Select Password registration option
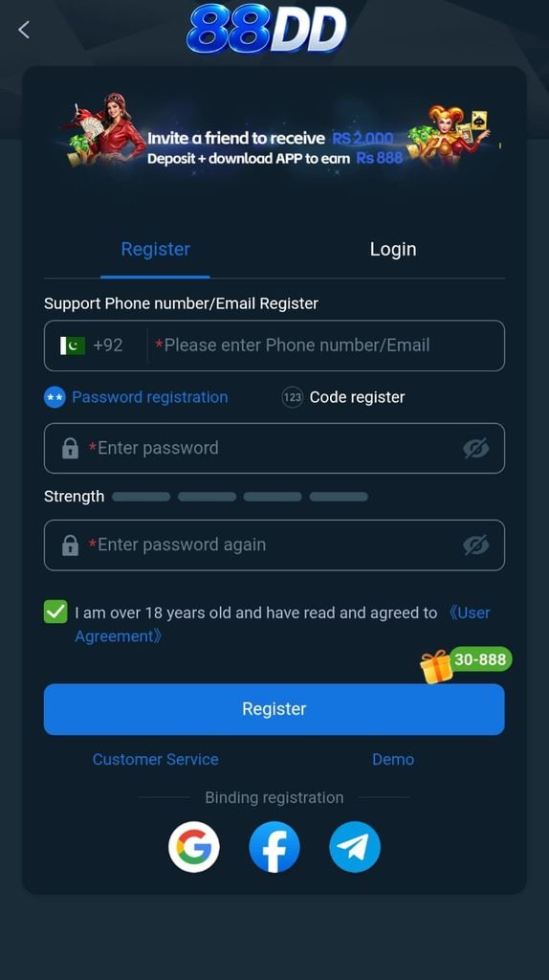The height and width of the screenshot is (980, 549). [x=136, y=397]
